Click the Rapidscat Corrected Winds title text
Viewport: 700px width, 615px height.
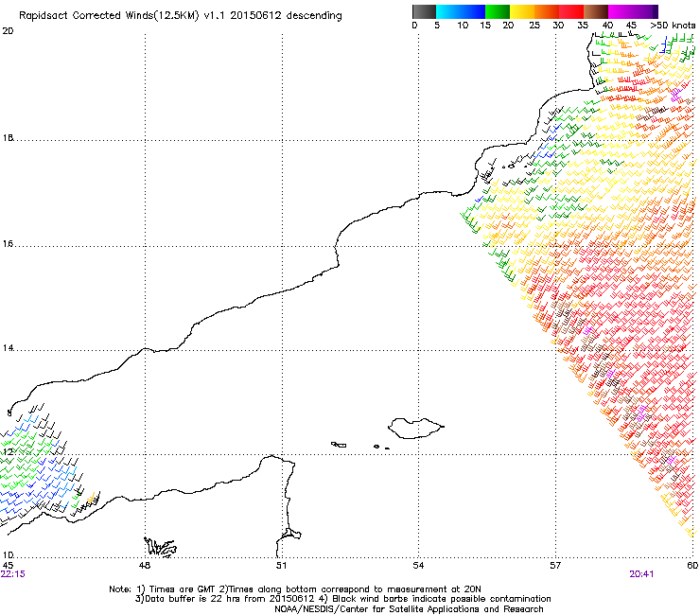click(181, 16)
